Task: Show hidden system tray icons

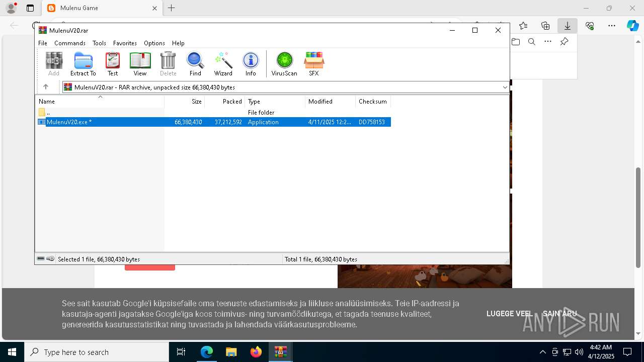Action: (542, 352)
